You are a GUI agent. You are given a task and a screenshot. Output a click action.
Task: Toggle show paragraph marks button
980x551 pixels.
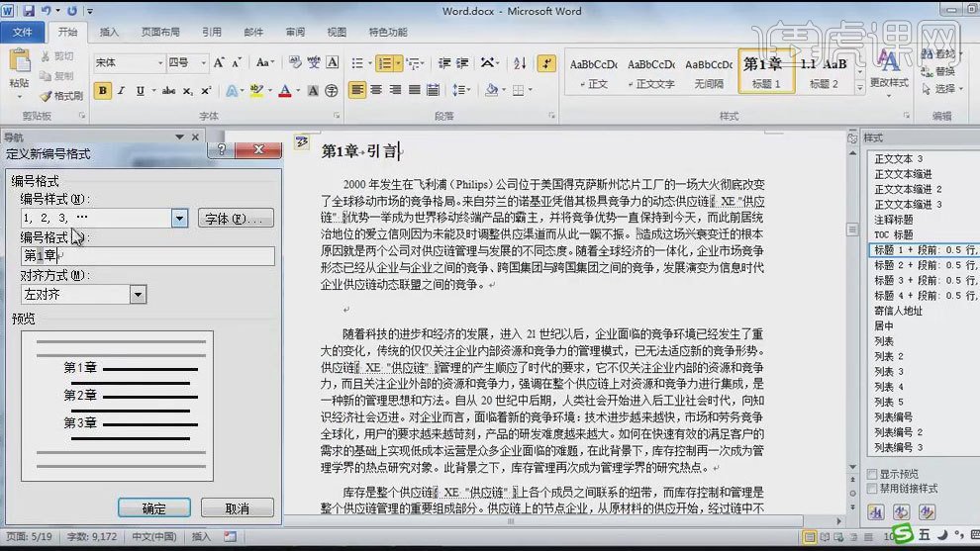click(546, 62)
